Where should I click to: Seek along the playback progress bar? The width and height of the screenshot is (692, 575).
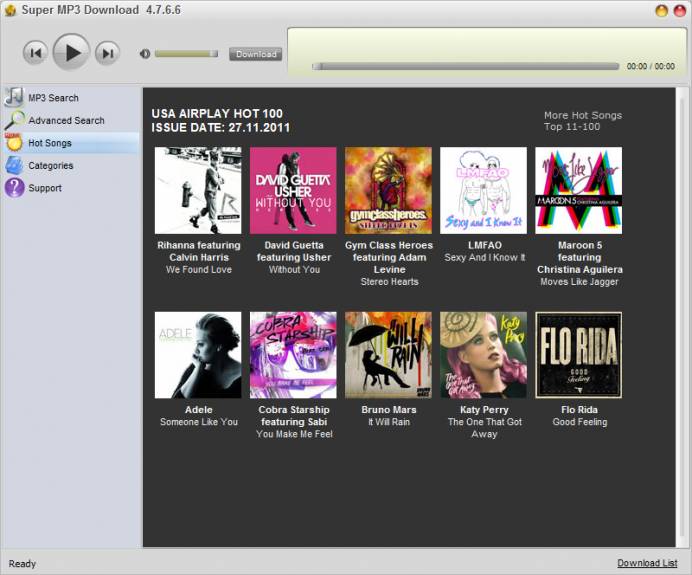(466, 67)
